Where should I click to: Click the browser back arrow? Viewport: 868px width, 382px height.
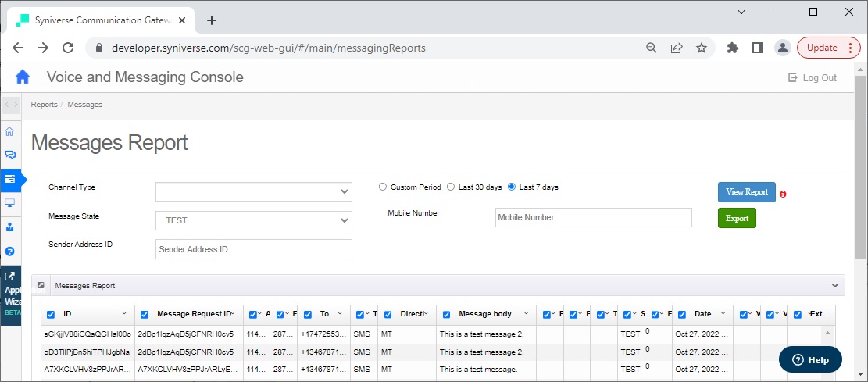tap(18, 48)
